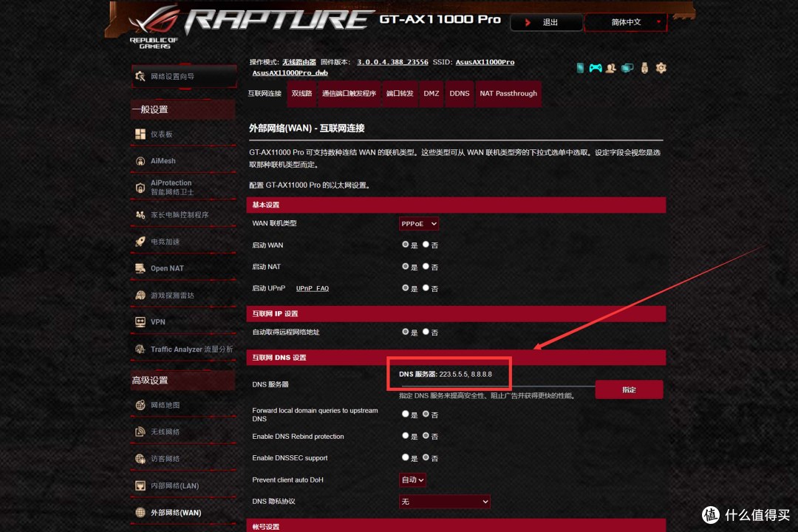This screenshot has width=798, height=532.
Task: Click the 无线路由器 operation mode link
Action: [x=299, y=62]
